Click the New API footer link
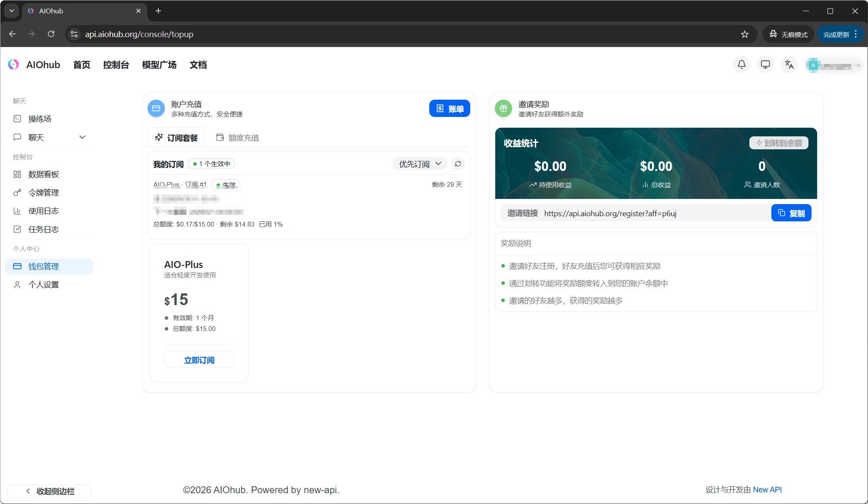The image size is (868, 504). [767, 490]
